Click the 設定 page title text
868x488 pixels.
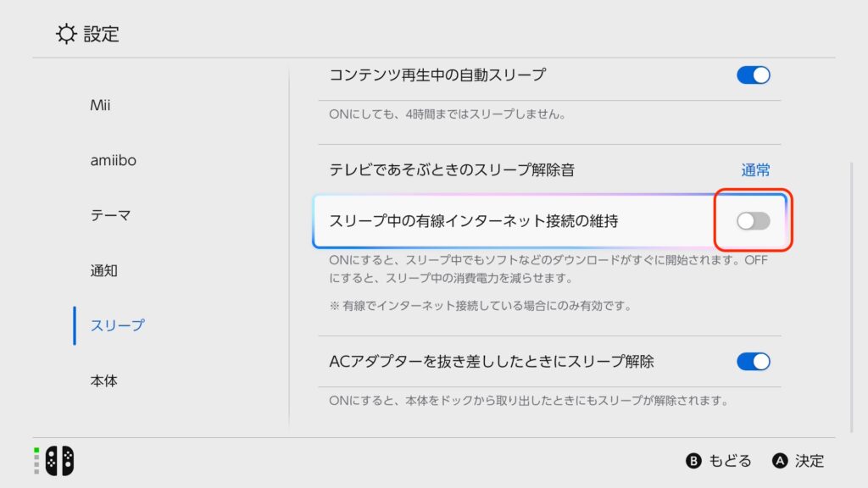click(x=102, y=34)
